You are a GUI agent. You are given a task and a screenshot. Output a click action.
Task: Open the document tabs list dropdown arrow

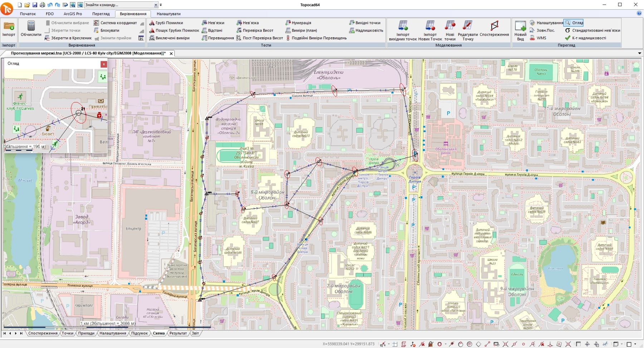(x=640, y=53)
